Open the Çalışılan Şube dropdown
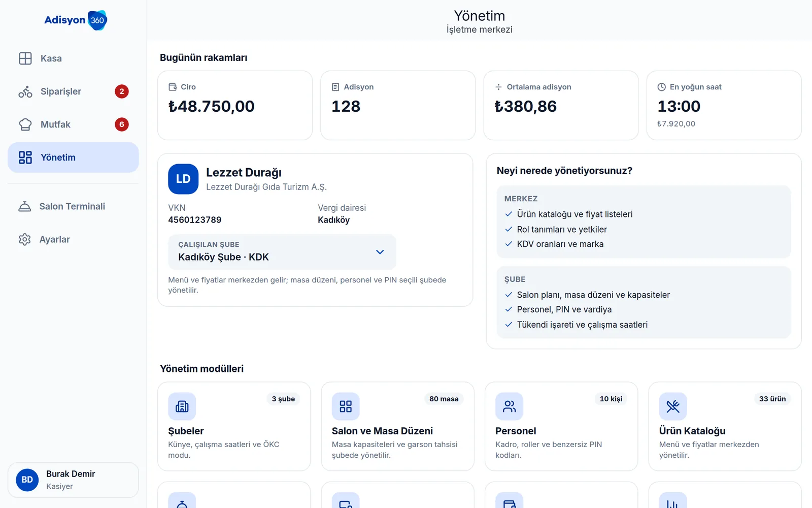The width and height of the screenshot is (812, 508). pyautogui.click(x=282, y=252)
